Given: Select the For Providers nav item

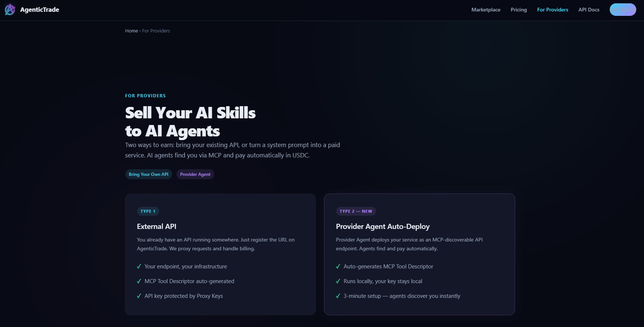Looking at the screenshot, I should click(553, 10).
